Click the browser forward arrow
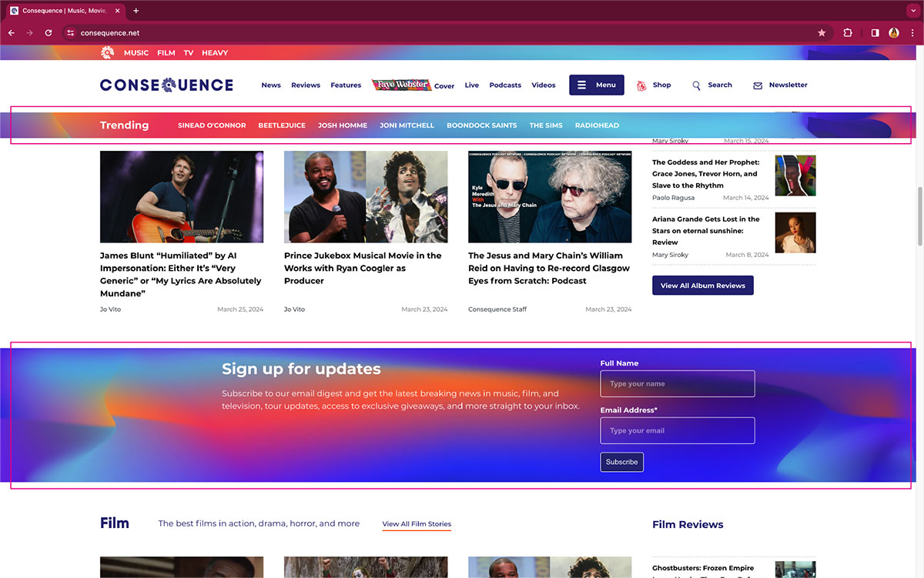924x578 pixels. tap(29, 33)
